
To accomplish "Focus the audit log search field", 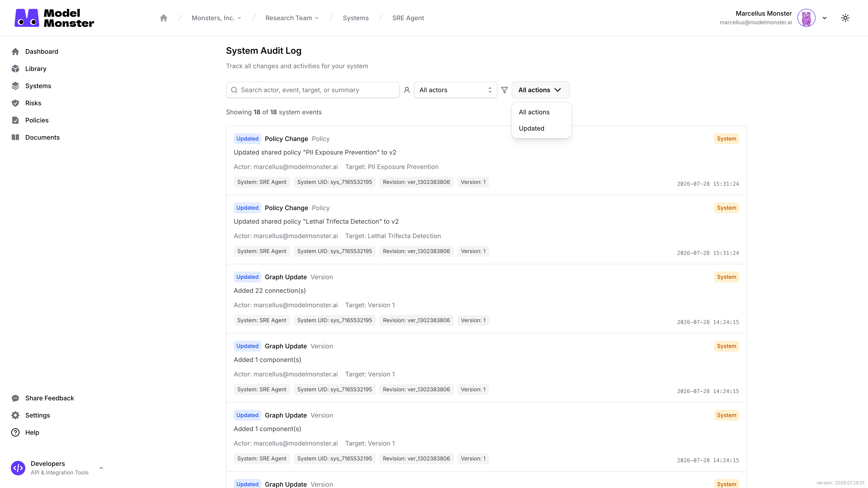I will tap(313, 90).
